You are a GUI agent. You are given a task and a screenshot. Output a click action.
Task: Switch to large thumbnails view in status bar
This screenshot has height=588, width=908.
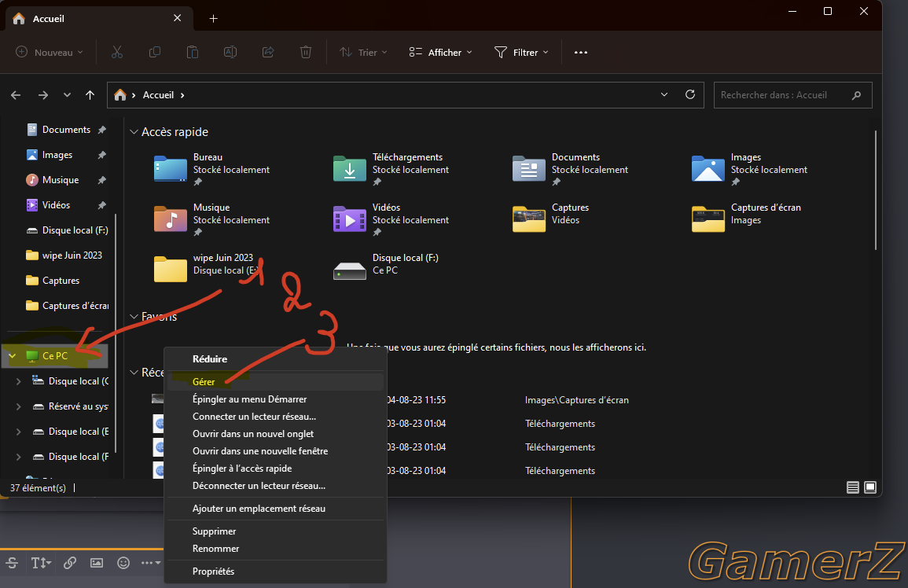tap(869, 487)
